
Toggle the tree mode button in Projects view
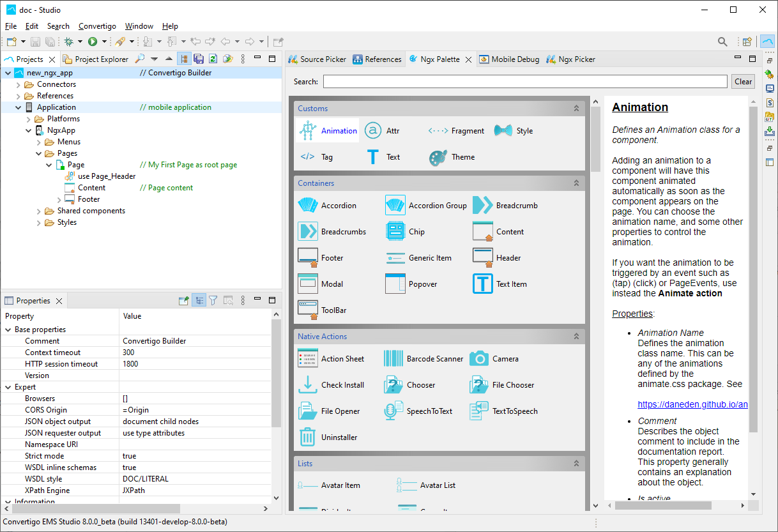pyautogui.click(x=184, y=59)
